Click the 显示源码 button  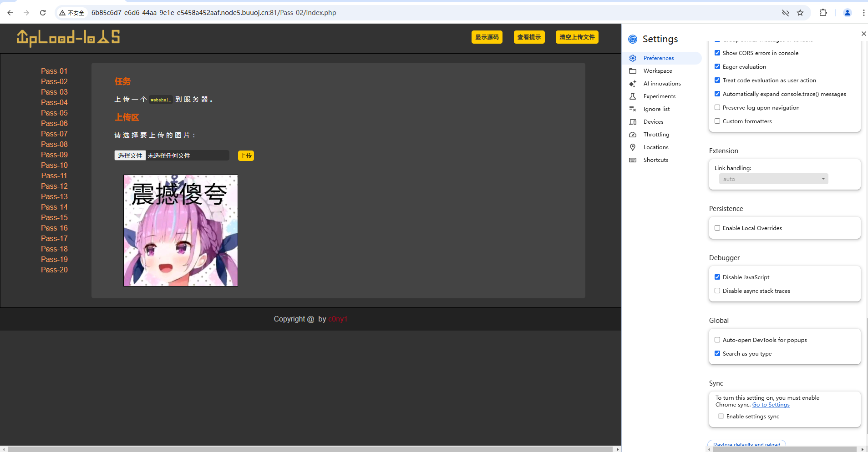point(487,37)
